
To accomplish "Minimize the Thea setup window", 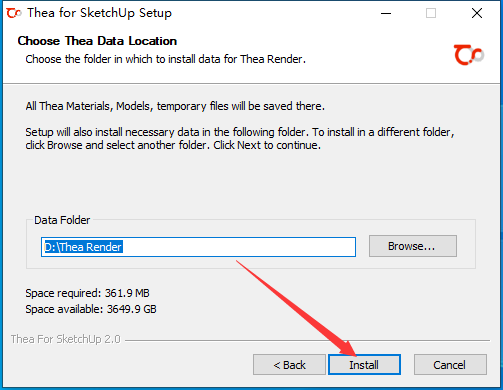I will 386,13.
